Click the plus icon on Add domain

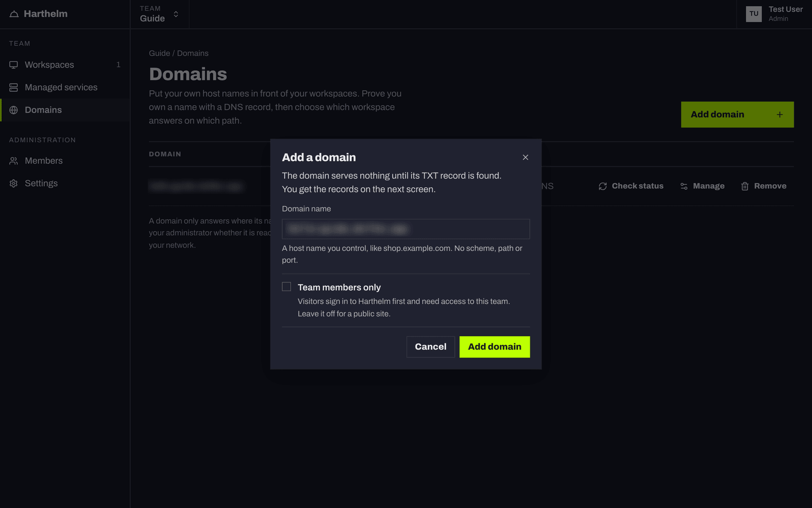780,114
